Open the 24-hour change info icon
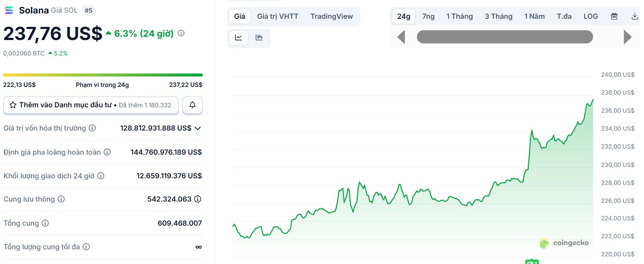This screenshot has width=644, height=264. [x=181, y=33]
